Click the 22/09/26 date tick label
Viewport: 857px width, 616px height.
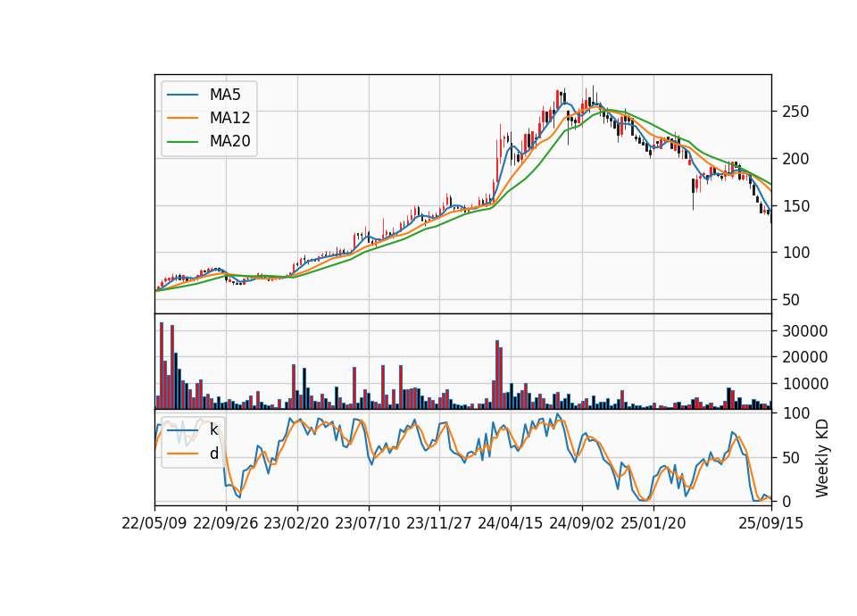pos(226,524)
